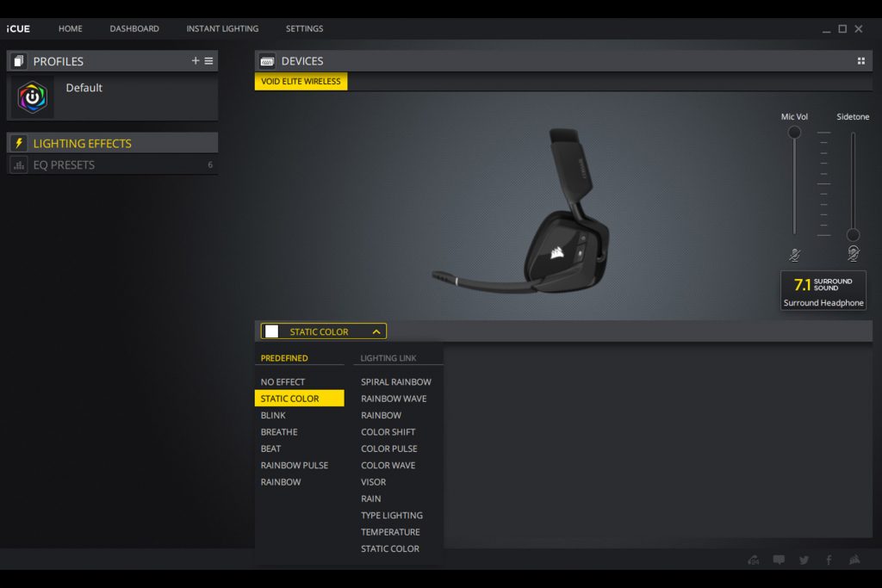Open the Settings menu
Viewport: 882px width, 588px height.
pyautogui.click(x=304, y=28)
